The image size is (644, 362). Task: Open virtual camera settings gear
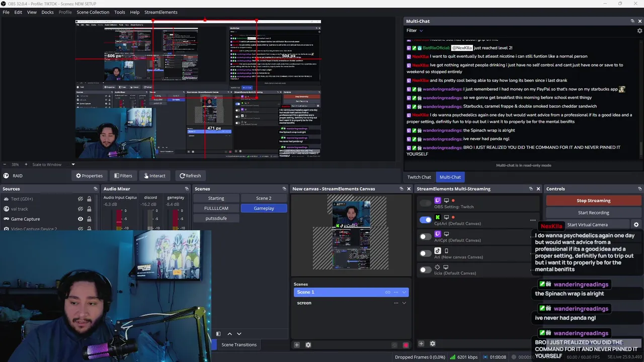(636, 225)
